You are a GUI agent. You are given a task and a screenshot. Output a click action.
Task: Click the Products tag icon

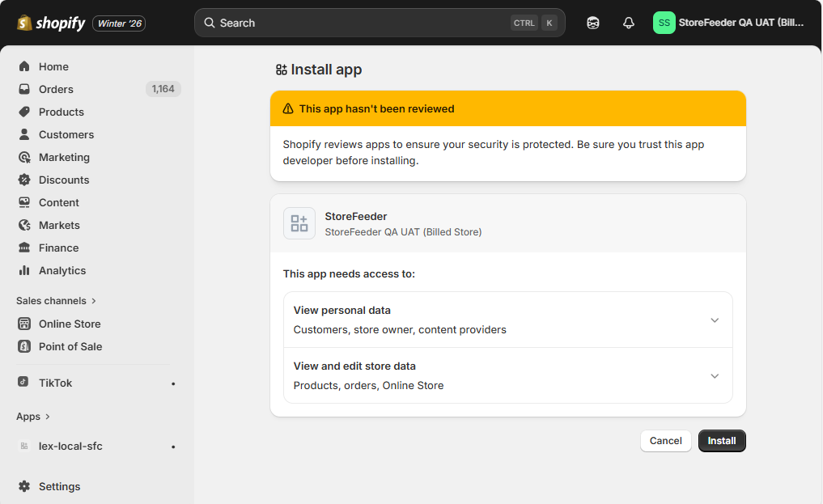point(24,112)
